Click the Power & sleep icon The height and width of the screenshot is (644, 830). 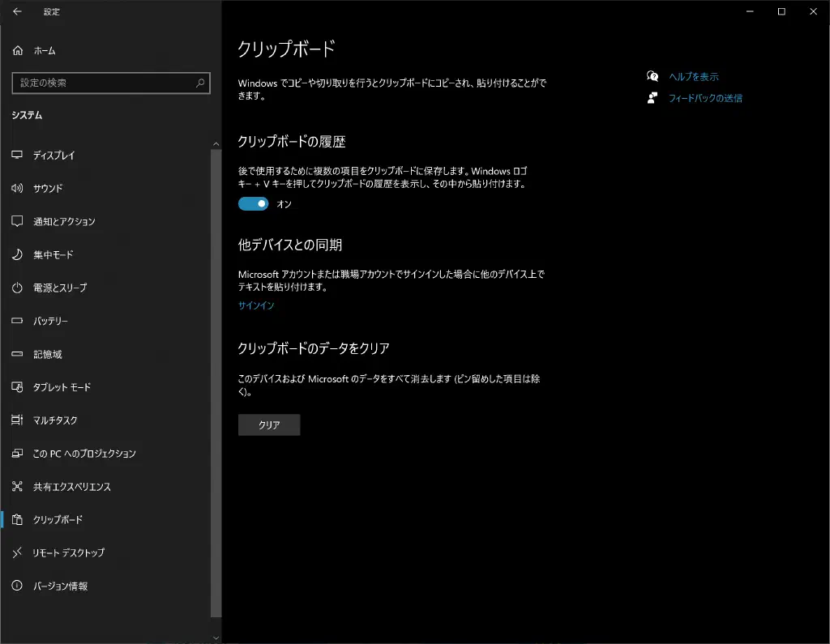tap(17, 288)
